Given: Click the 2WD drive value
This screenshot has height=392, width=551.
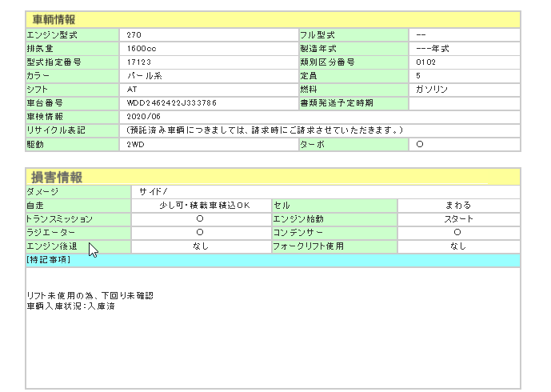Looking at the screenshot, I should coord(136,145).
